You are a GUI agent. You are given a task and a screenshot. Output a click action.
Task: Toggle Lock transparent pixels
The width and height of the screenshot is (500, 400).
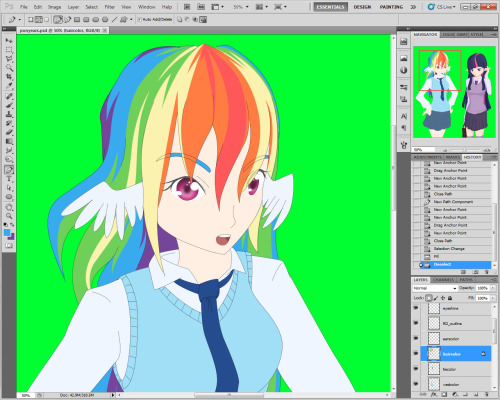(x=429, y=298)
